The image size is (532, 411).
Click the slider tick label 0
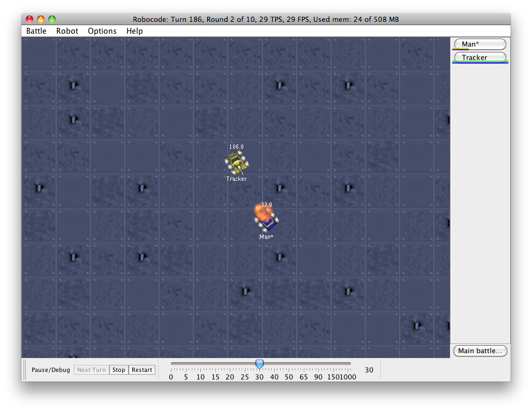click(171, 377)
